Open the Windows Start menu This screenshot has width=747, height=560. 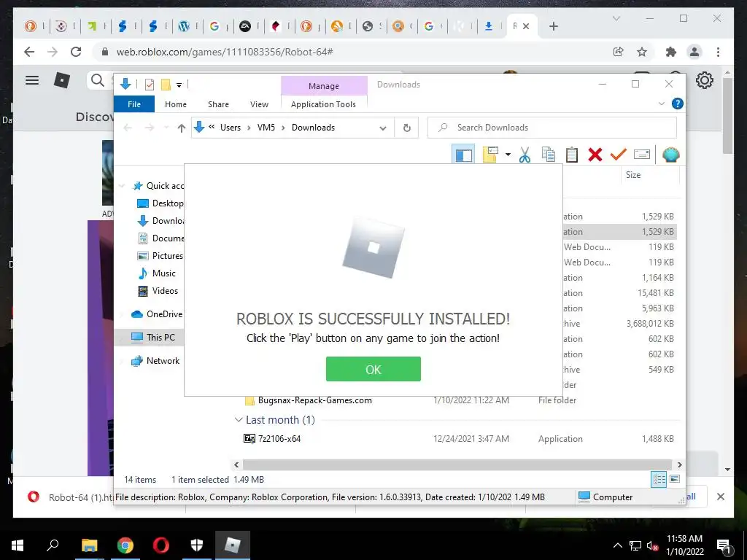pyautogui.click(x=18, y=545)
